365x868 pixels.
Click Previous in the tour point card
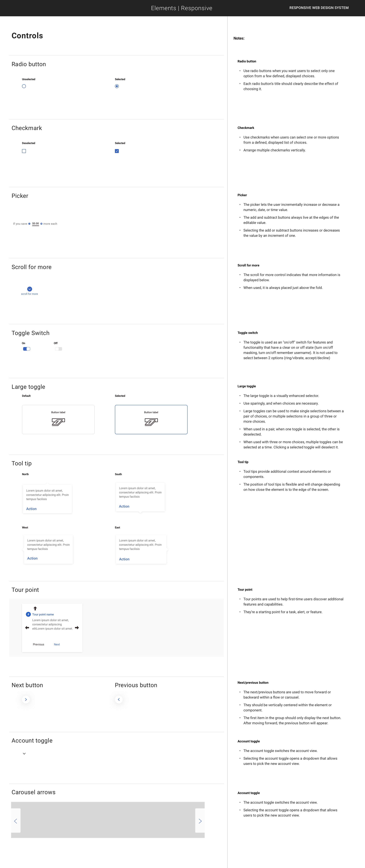(x=38, y=644)
